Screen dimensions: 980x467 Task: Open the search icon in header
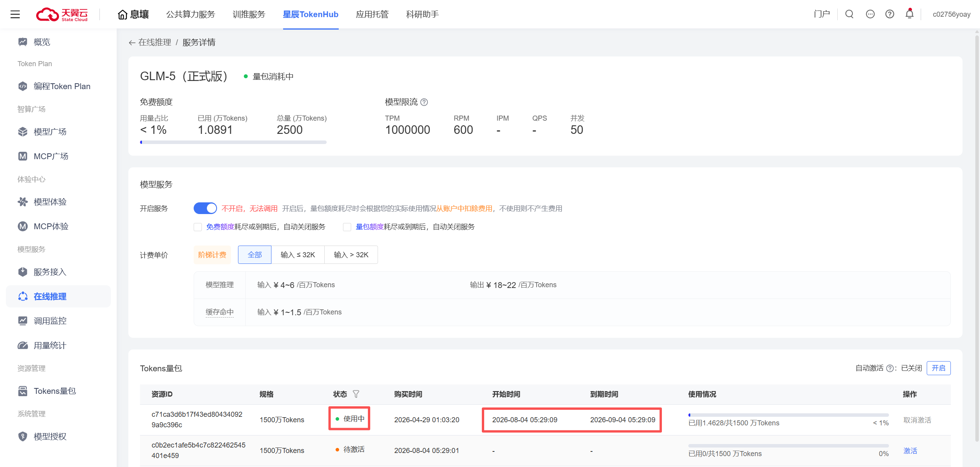(849, 14)
